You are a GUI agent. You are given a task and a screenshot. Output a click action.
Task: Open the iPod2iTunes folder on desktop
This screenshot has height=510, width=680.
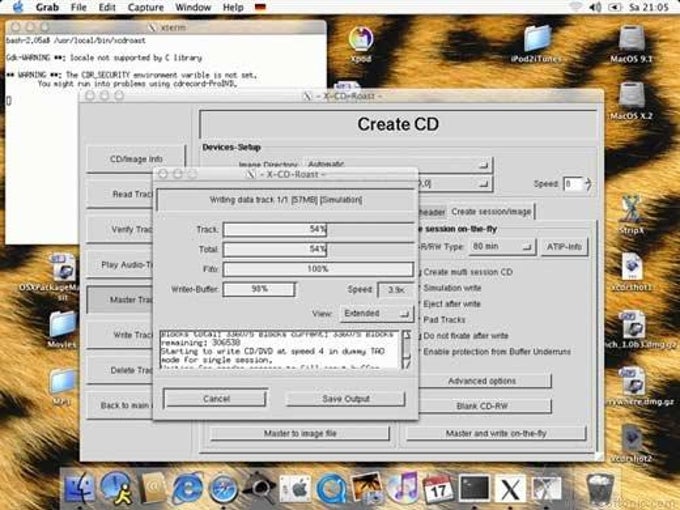536,44
